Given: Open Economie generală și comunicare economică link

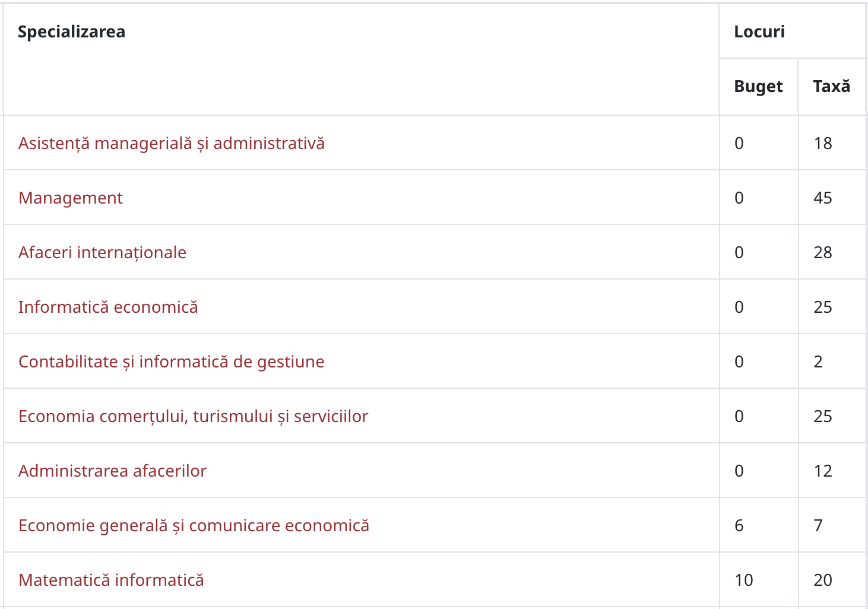Looking at the screenshot, I should pyautogui.click(x=194, y=526).
